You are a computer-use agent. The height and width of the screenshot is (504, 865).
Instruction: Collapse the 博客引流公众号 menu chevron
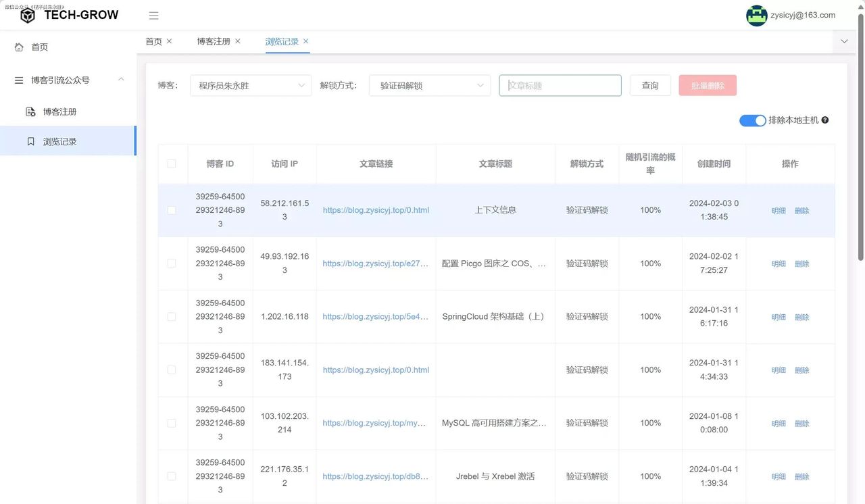[121, 80]
